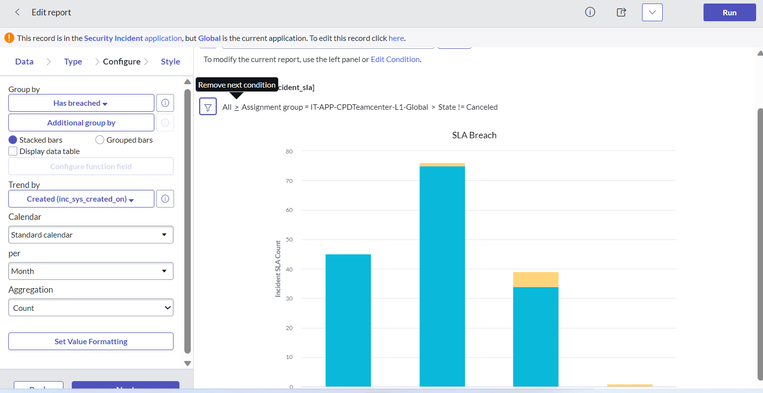763x393 pixels.
Task: Select the Stacked bars option
Action: pyautogui.click(x=13, y=140)
